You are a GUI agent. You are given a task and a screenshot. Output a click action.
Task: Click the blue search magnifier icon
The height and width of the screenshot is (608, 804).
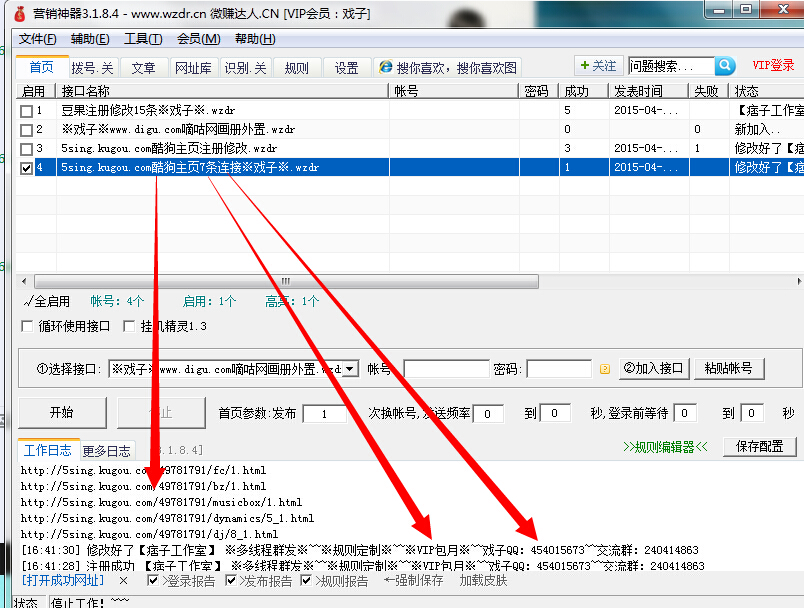click(x=725, y=63)
